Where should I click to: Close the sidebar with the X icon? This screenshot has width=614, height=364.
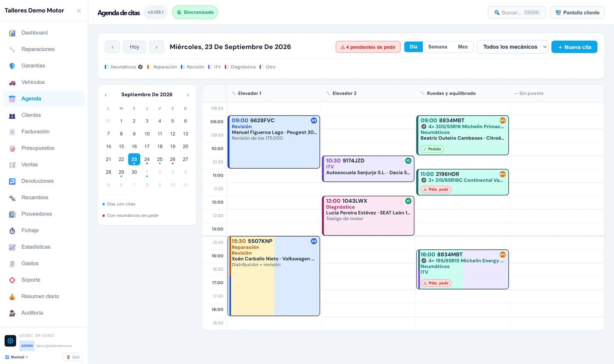(79, 11)
